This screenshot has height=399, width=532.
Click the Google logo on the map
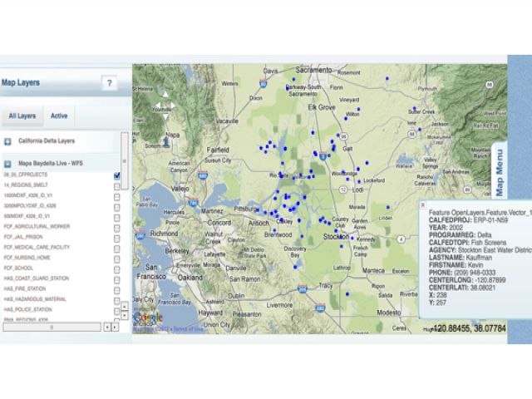point(148,318)
